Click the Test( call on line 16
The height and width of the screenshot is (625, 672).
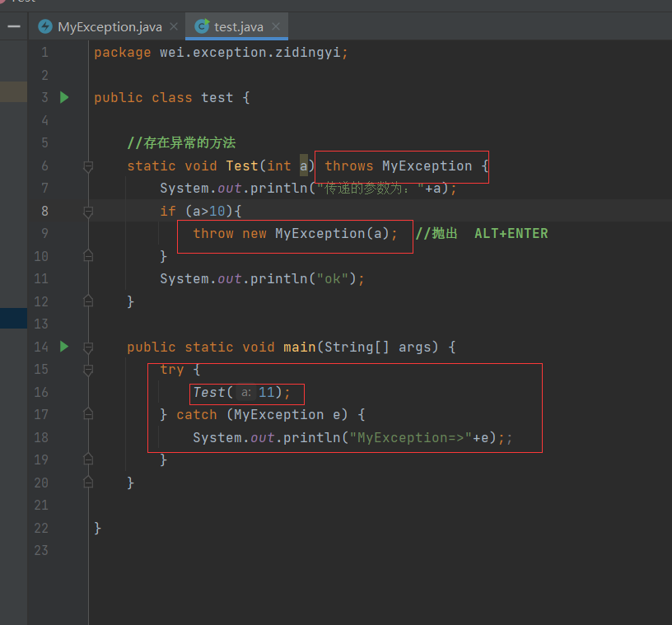213,392
